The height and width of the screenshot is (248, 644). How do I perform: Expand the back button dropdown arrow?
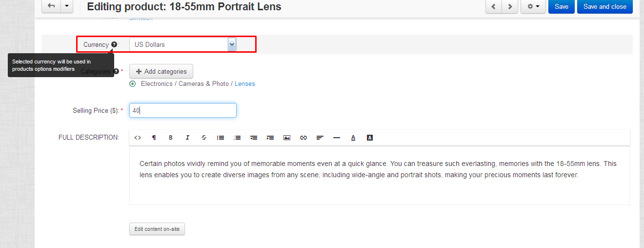[x=66, y=7]
